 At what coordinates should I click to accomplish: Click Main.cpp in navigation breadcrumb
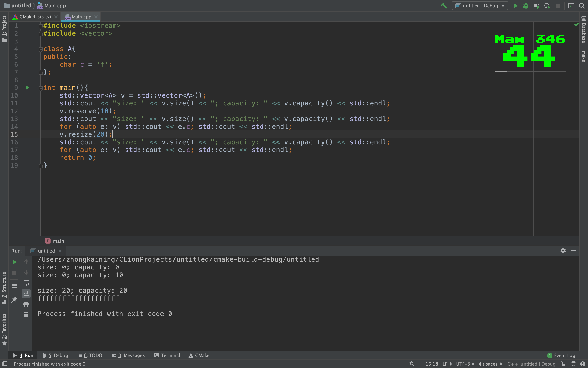(51, 6)
